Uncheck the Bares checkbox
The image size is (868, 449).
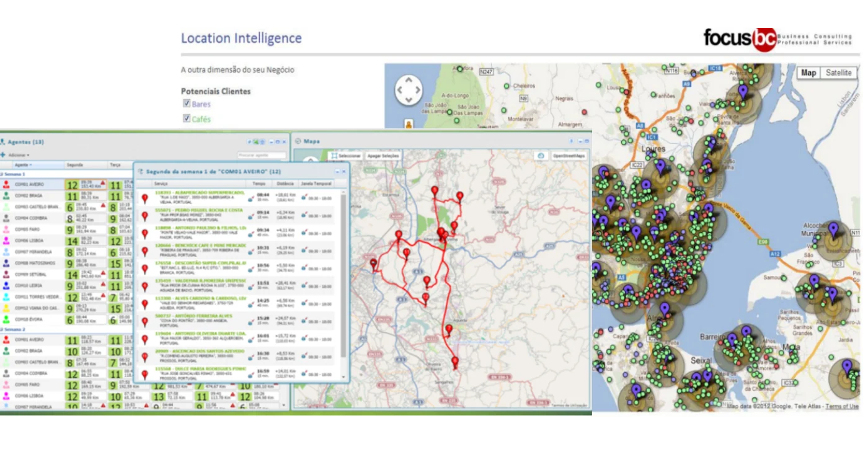pyautogui.click(x=188, y=104)
